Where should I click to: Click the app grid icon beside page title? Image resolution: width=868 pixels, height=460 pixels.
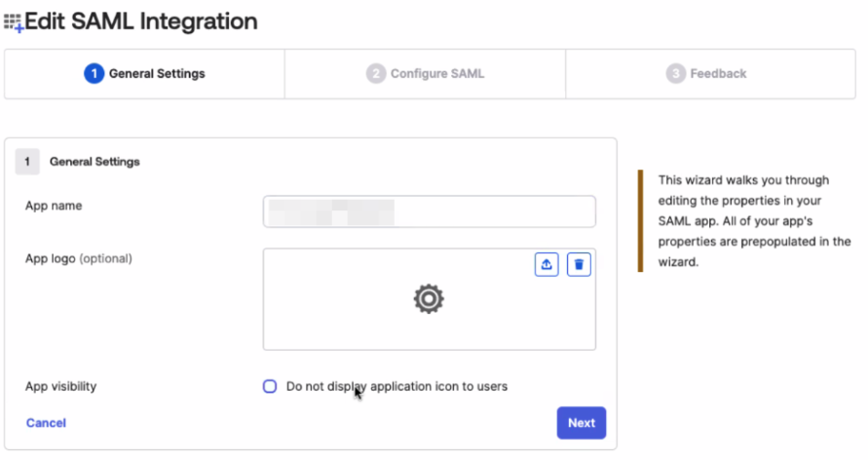point(14,22)
